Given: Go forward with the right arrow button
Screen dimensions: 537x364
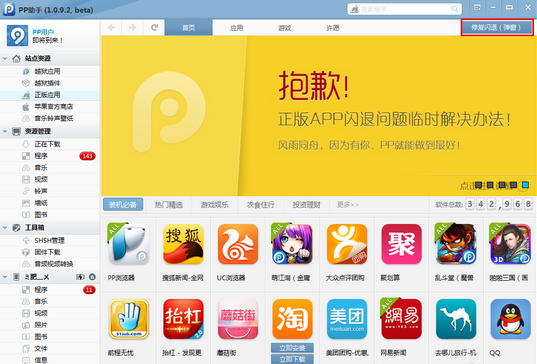Looking at the screenshot, I should (132, 27).
